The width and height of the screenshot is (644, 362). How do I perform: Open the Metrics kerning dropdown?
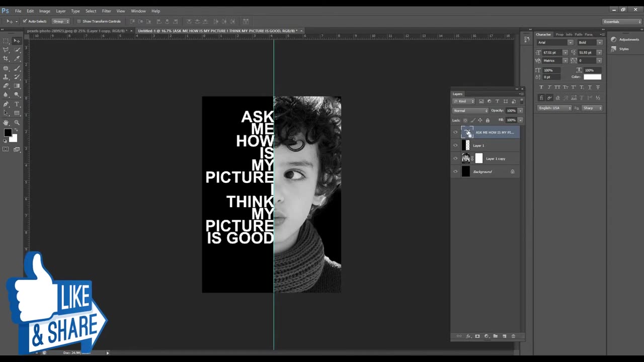tap(565, 60)
